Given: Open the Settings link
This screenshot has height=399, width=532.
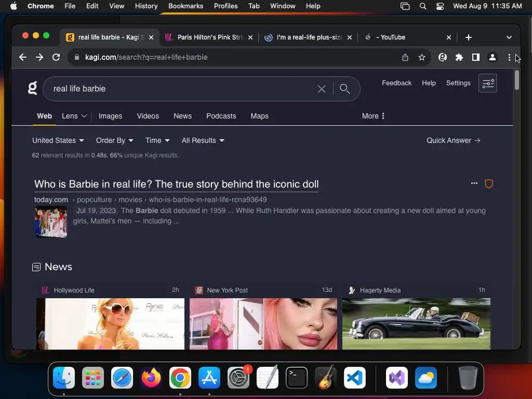Looking at the screenshot, I should [x=458, y=83].
